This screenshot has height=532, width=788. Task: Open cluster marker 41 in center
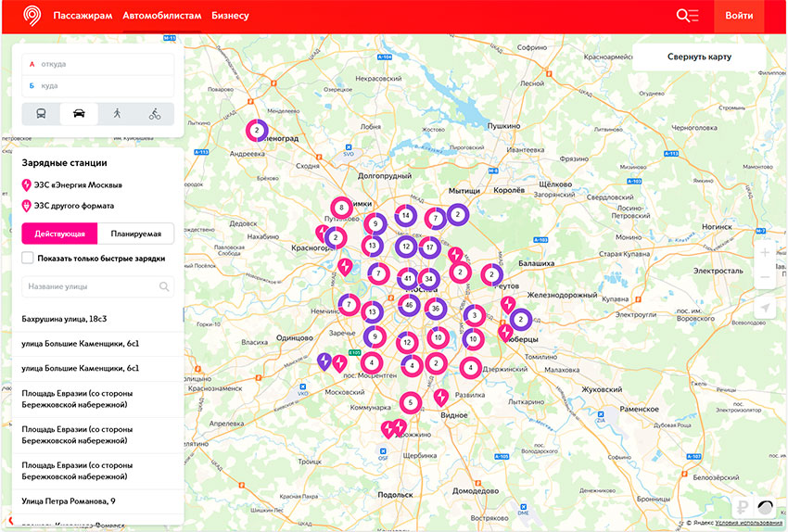pyautogui.click(x=408, y=278)
